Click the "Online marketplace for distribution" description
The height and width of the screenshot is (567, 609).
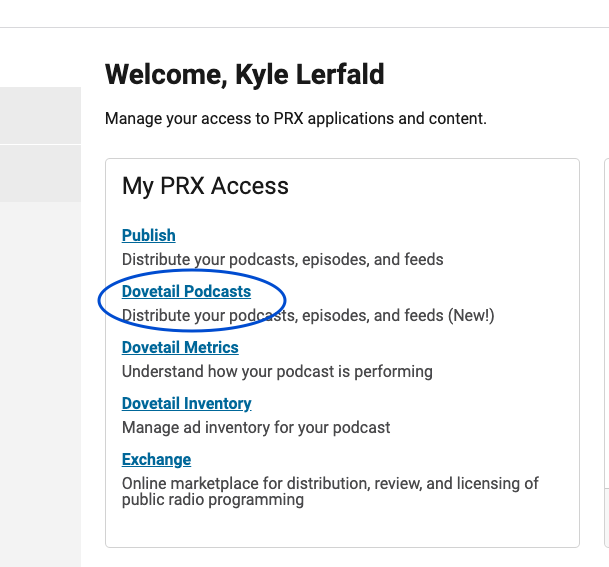330,483
